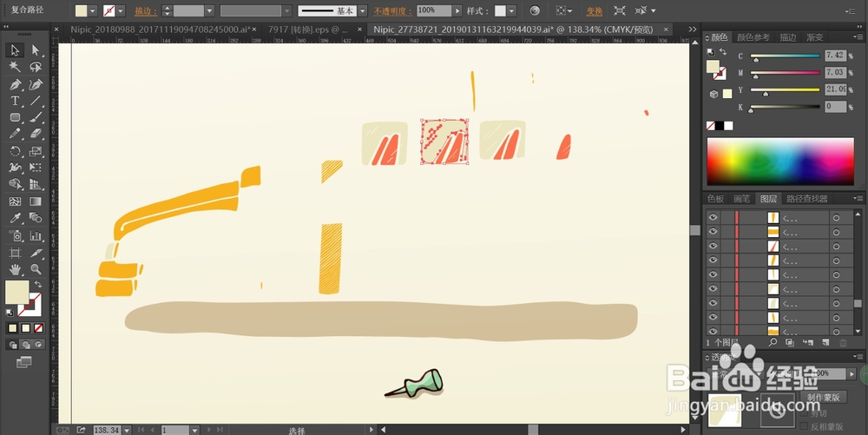
Task: Click the 制作蒙版 button
Action: point(823,398)
